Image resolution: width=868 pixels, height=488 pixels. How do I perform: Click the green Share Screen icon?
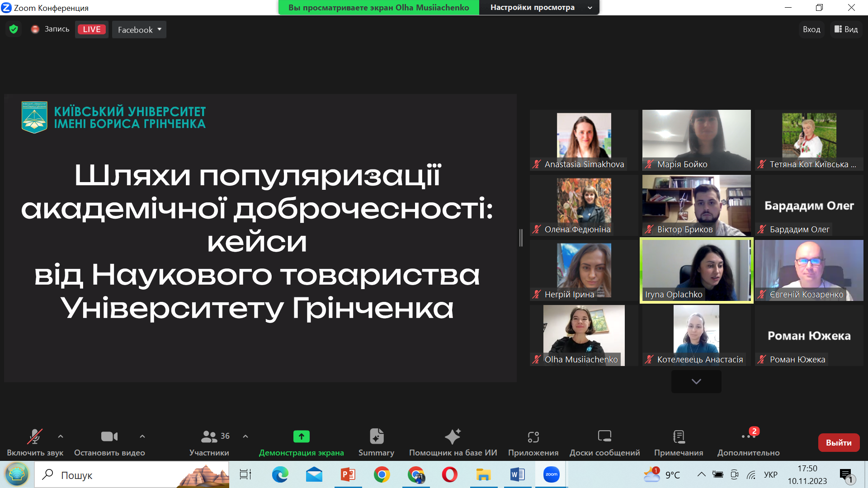point(301,436)
